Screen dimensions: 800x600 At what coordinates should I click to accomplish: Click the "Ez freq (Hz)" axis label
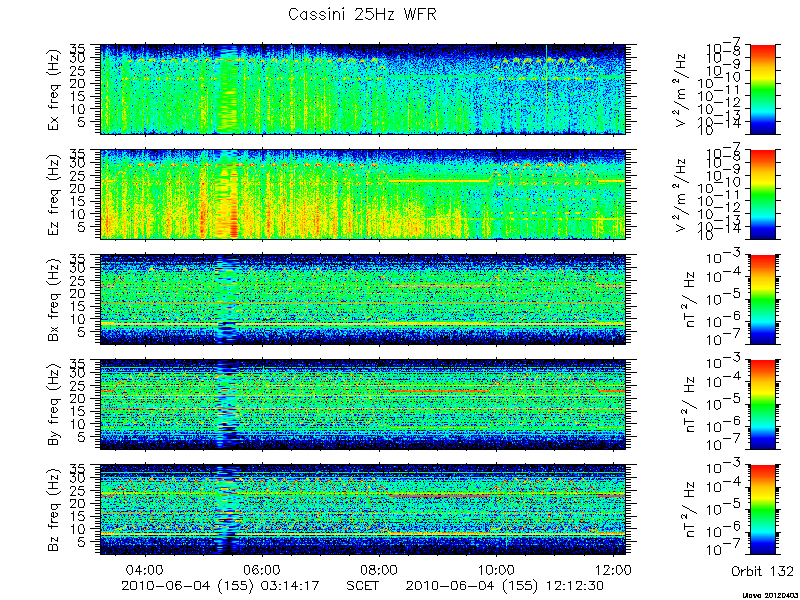click(x=54, y=195)
